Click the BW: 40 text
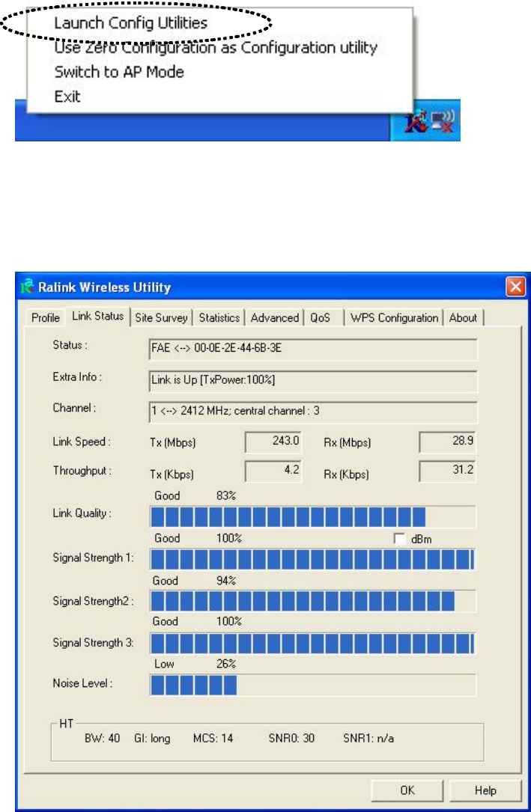 point(102,739)
